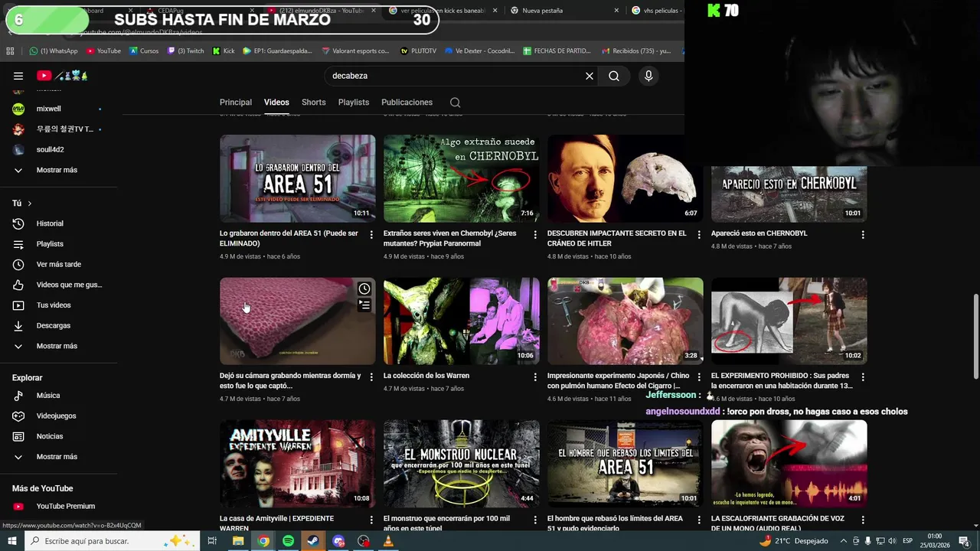Viewport: 980px width, 551px height.
Task: Expand the Tú section chevron
Action: tap(29, 204)
